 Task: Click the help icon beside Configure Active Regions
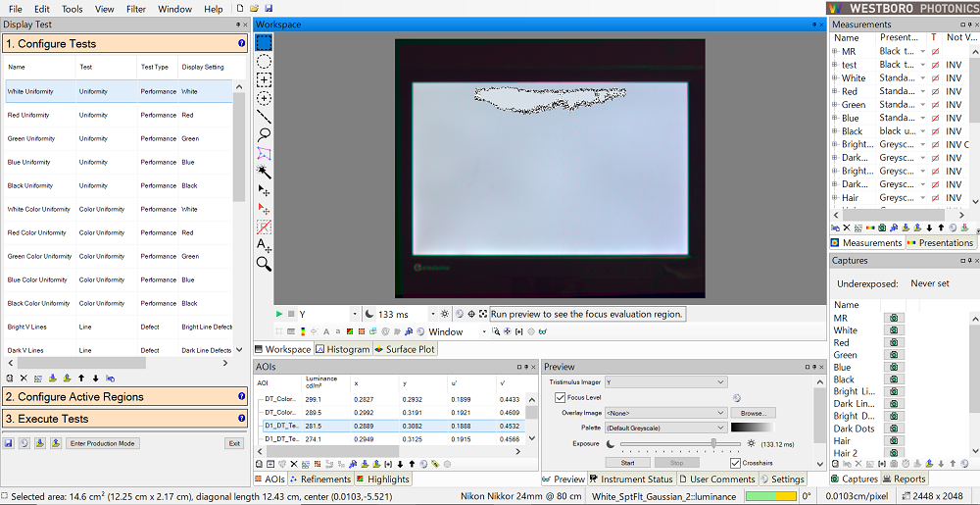[242, 396]
